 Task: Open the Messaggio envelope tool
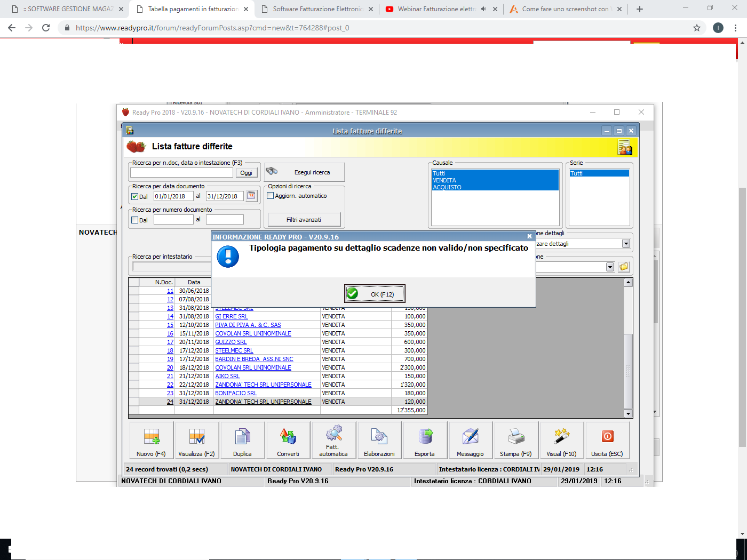coord(471,440)
